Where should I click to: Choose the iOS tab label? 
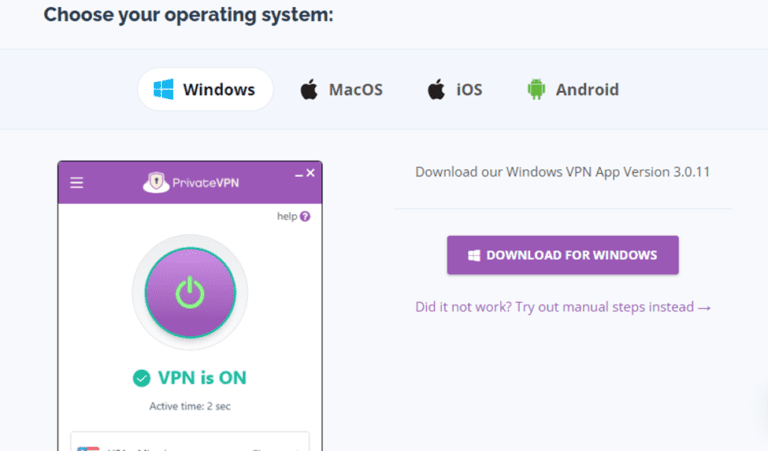469,90
